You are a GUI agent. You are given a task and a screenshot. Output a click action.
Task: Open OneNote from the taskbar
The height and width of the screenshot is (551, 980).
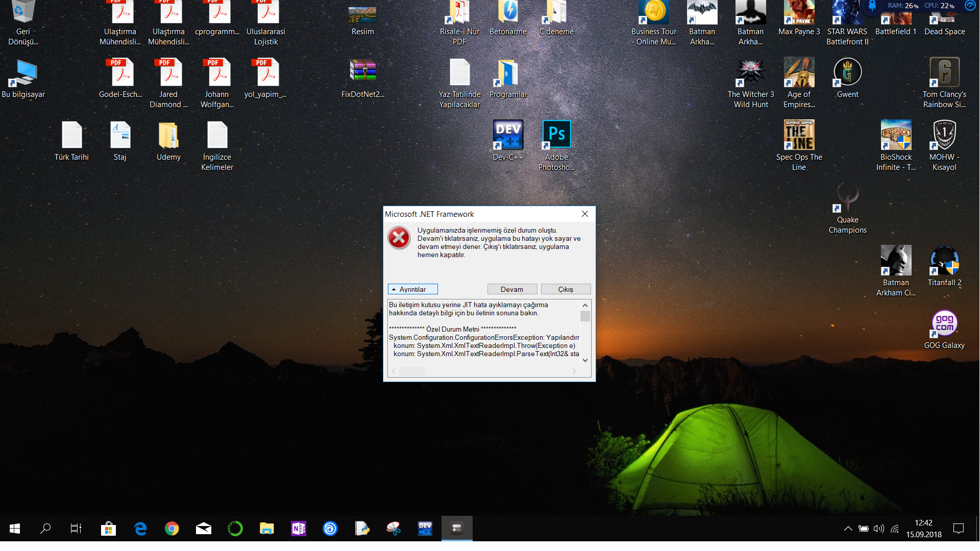coord(299,529)
